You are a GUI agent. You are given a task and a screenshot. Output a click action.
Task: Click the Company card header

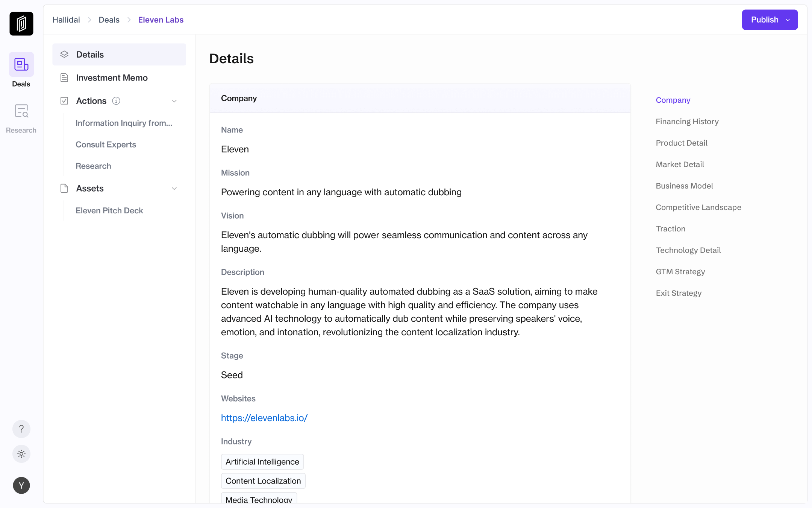[420, 98]
